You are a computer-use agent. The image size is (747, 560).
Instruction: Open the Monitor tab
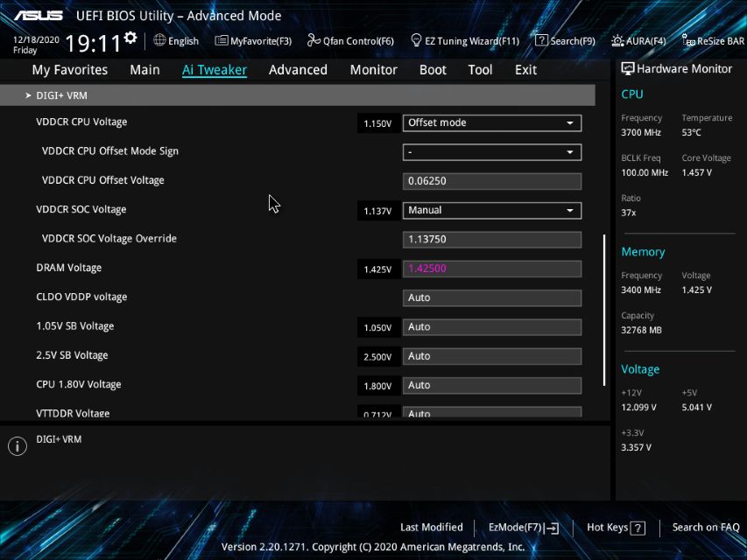(373, 70)
